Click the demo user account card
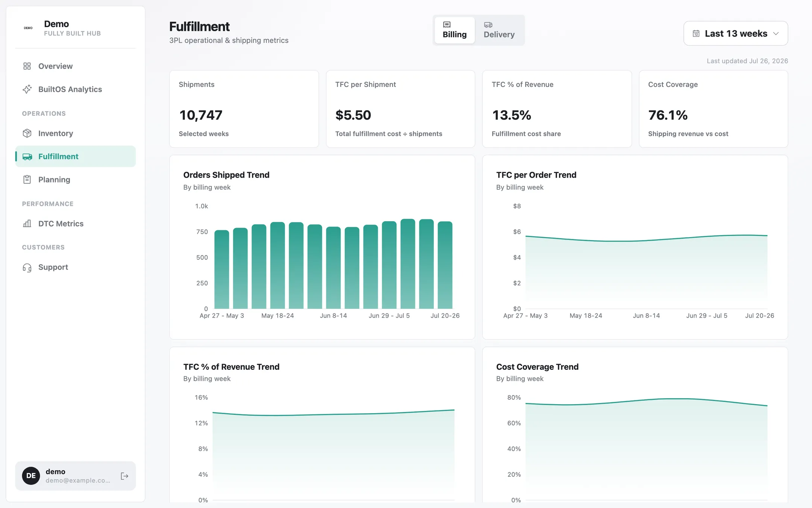The image size is (812, 508). [x=75, y=476]
